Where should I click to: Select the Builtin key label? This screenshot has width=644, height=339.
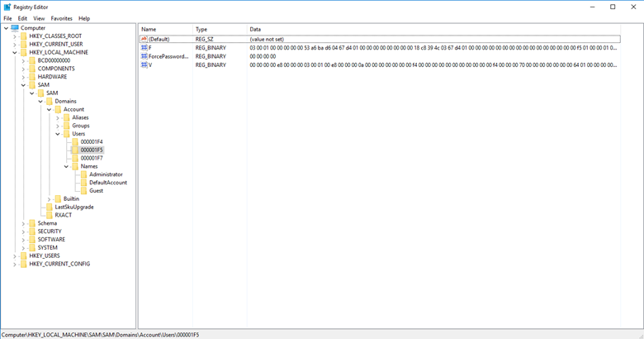tap(72, 198)
